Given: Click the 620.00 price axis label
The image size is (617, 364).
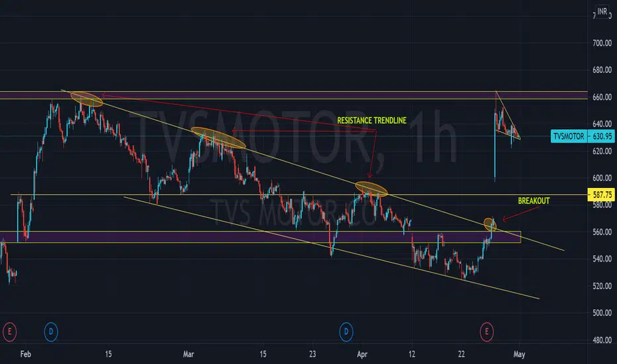Looking at the screenshot, I should (602, 151).
